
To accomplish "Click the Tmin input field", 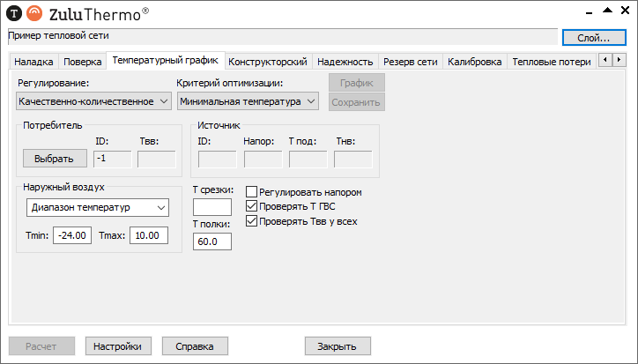I will pyautogui.click(x=72, y=235).
